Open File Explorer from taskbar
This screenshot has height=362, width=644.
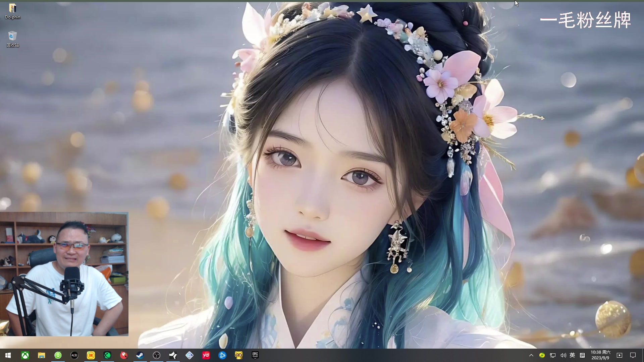(x=42, y=355)
